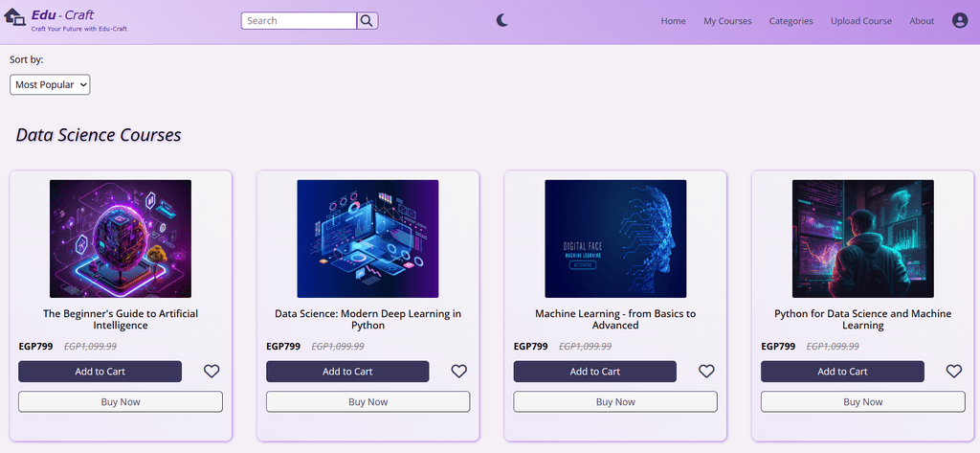This screenshot has width=980, height=453.
Task: Add Data Science: Modern Deep Learning to cart
Action: coord(347,371)
